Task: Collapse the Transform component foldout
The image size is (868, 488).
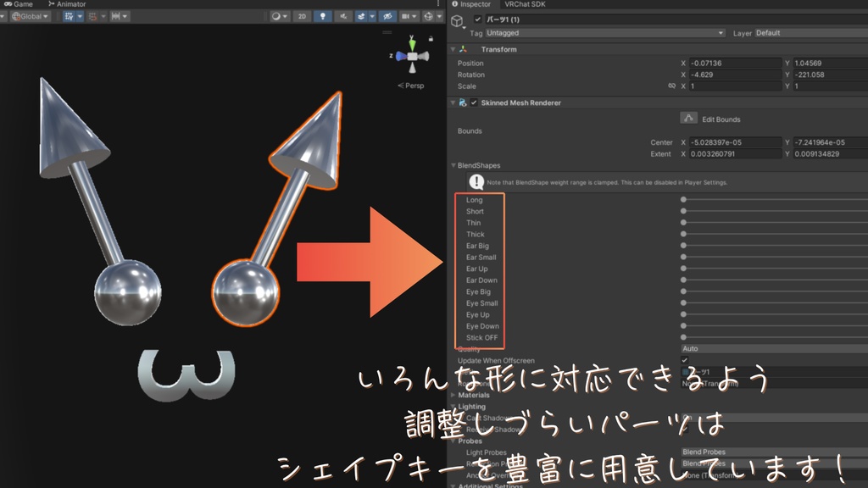Action: pyautogui.click(x=453, y=49)
